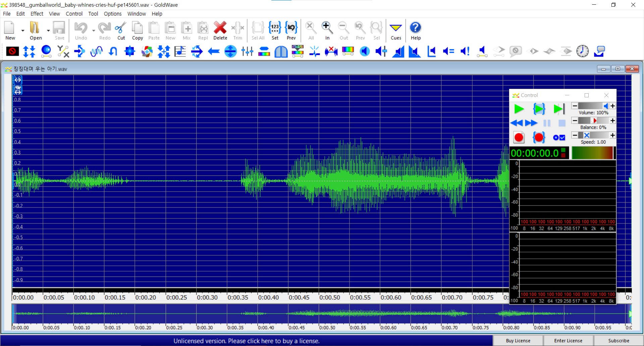Viewport: 644px width, 346px height.
Task: Open the Window menu
Action: pos(137,14)
